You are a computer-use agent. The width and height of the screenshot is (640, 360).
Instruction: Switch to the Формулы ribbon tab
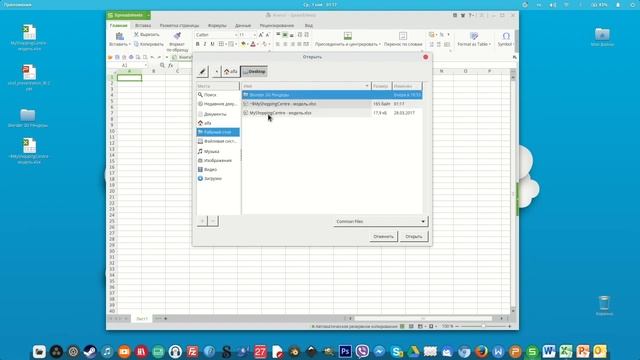[x=217, y=25]
